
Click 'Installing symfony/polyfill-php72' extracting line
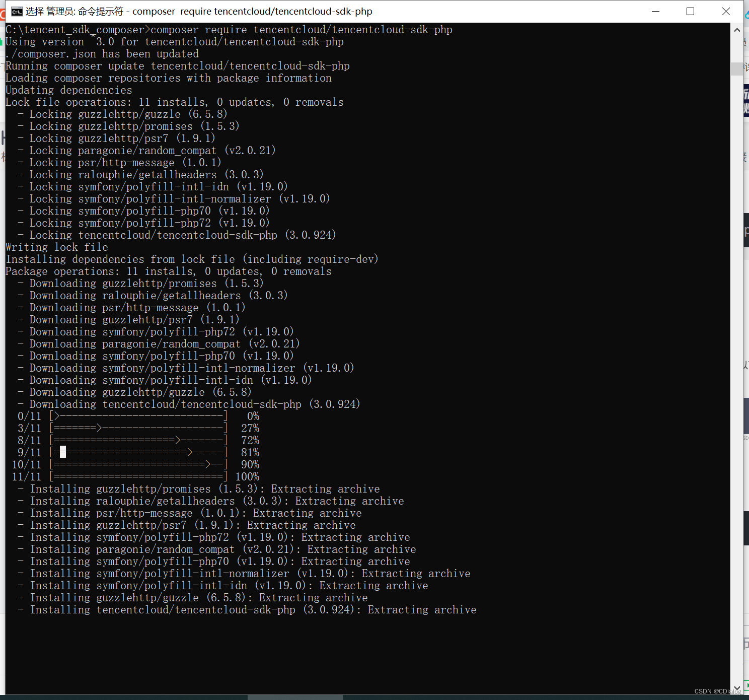coord(214,537)
